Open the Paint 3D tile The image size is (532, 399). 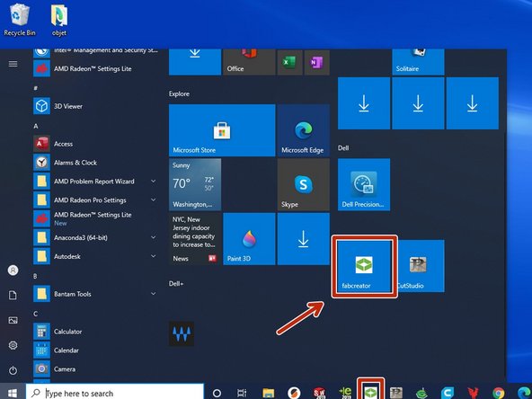click(249, 239)
